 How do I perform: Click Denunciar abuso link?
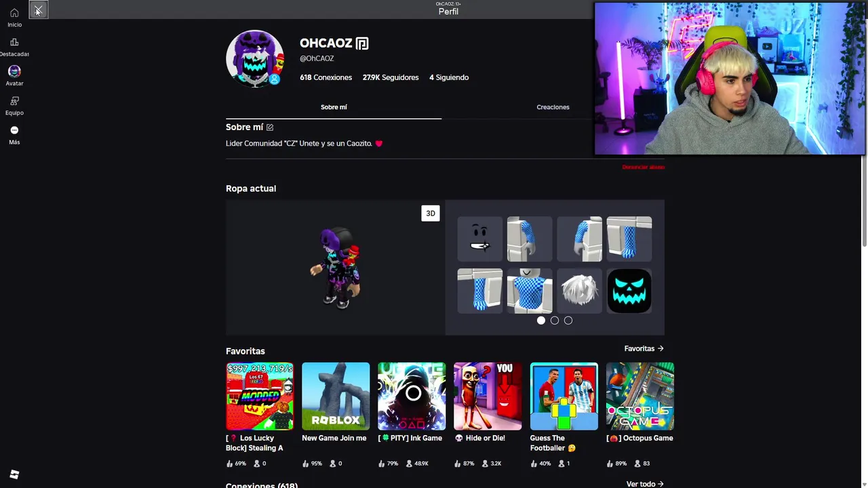(x=643, y=167)
